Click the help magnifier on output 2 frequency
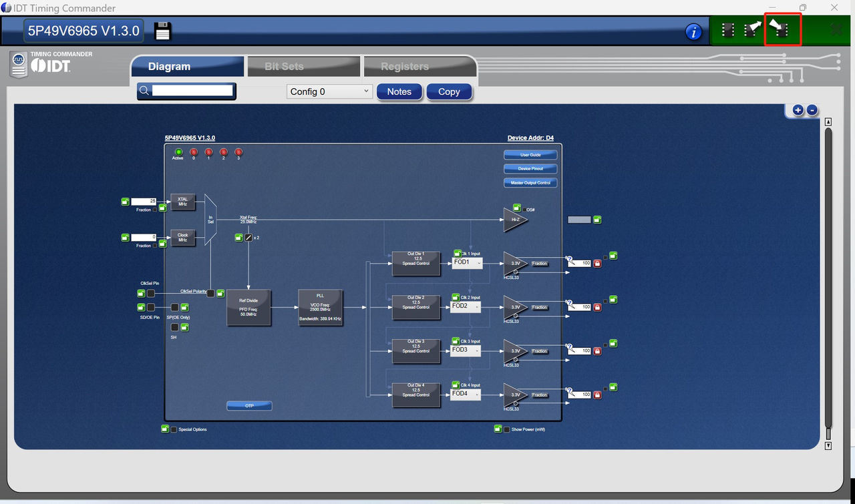Screen dimensions: 855x504 (x=570, y=304)
